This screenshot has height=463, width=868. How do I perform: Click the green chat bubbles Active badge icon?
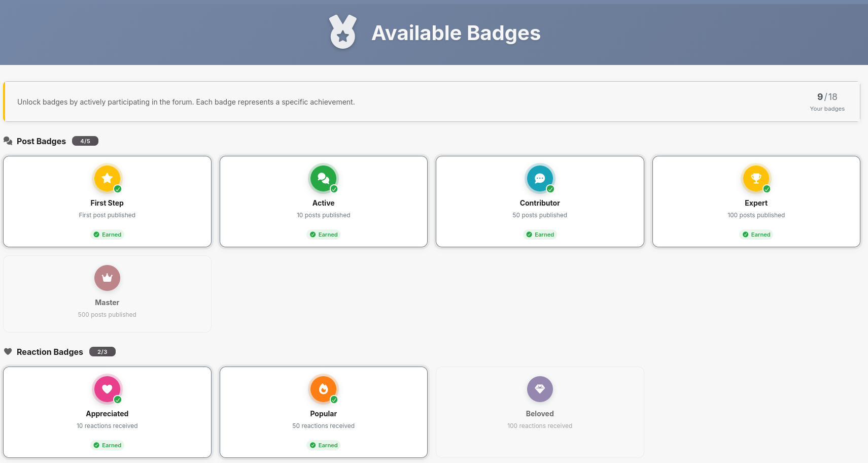(323, 178)
